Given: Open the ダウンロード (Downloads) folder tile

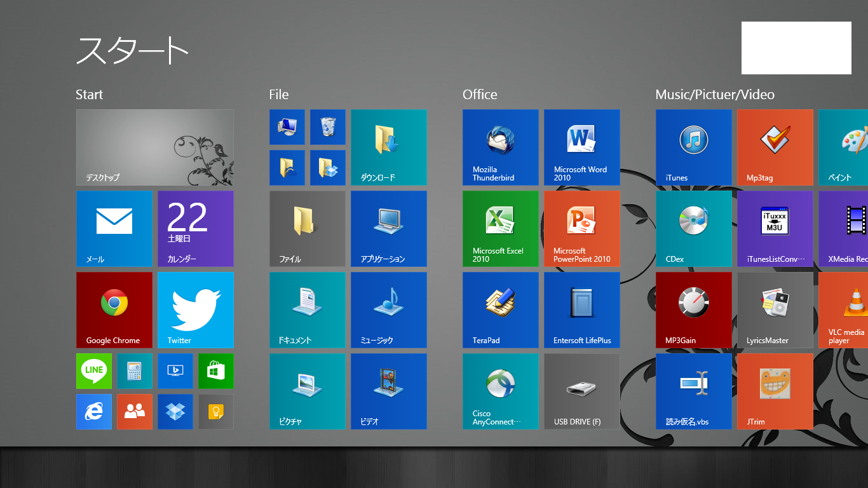Looking at the screenshot, I should coord(389,147).
